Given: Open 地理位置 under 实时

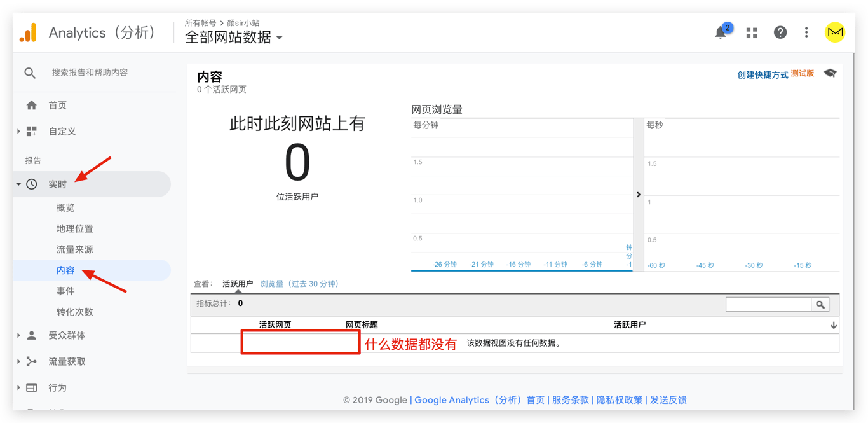Looking at the screenshot, I should 75,229.
